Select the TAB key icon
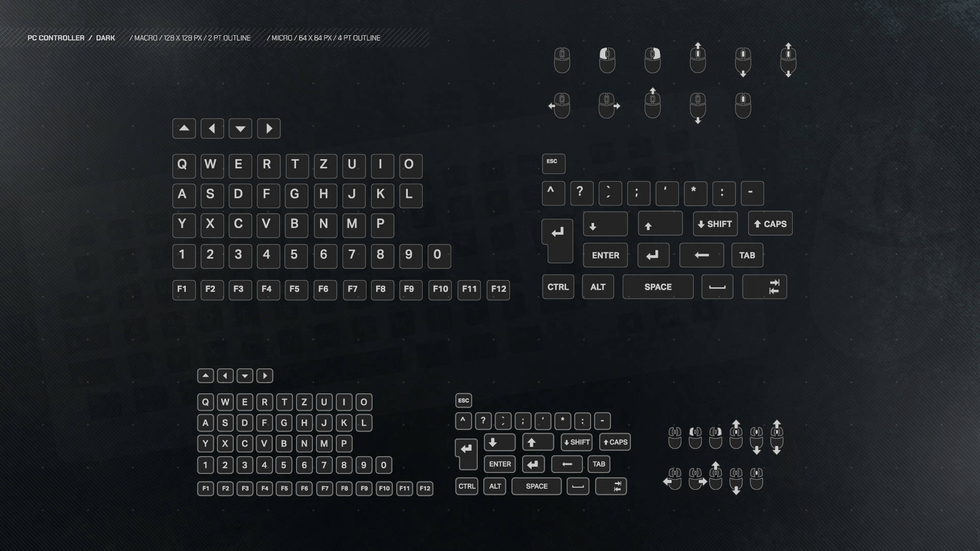This screenshot has width=980, height=551. click(746, 255)
